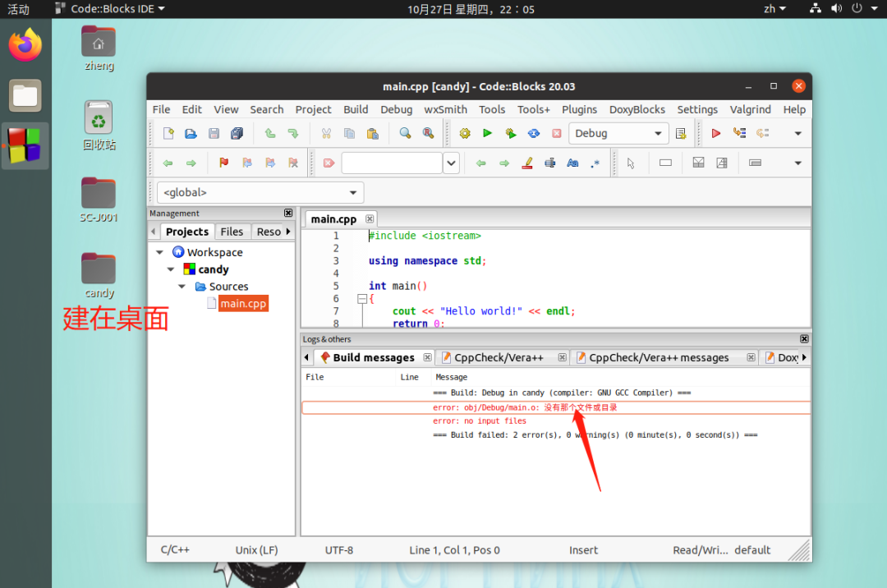
Task: Switch to the Files tab in Management
Action: pyautogui.click(x=232, y=232)
